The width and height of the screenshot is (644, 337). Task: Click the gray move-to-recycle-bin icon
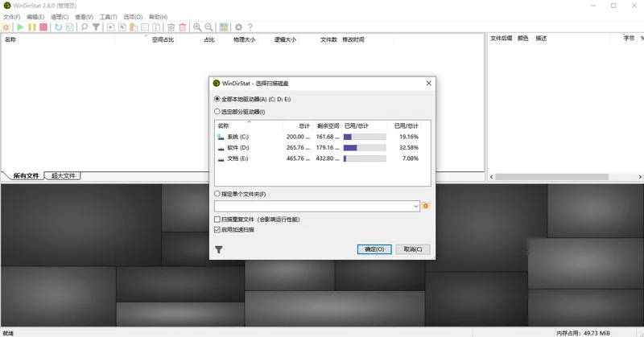[171, 27]
